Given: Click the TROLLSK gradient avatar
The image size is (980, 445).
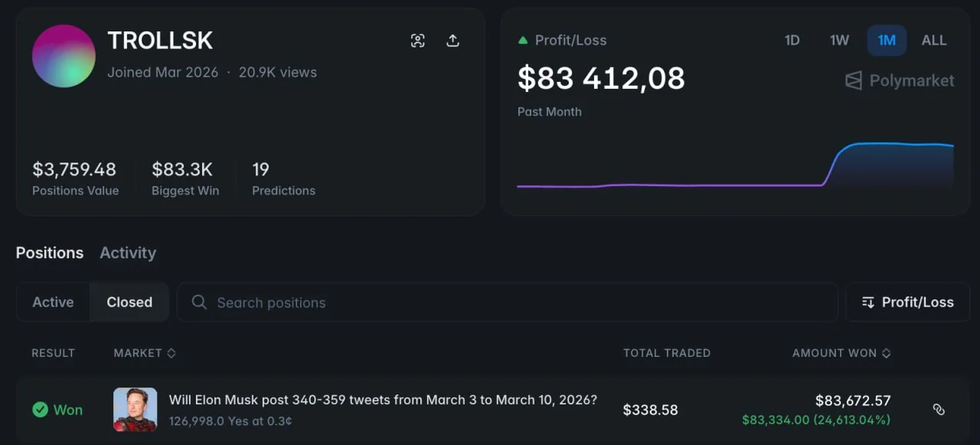Looking at the screenshot, I should 64,56.
